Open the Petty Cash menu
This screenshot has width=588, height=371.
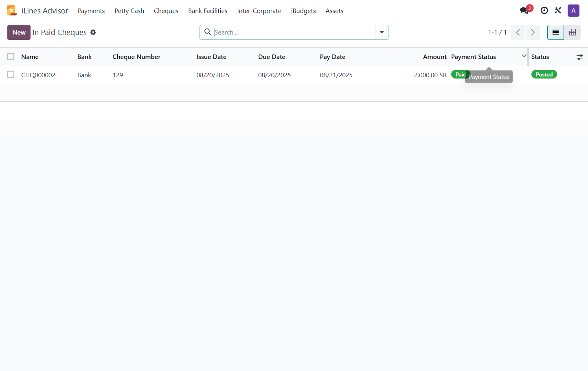pyautogui.click(x=129, y=11)
